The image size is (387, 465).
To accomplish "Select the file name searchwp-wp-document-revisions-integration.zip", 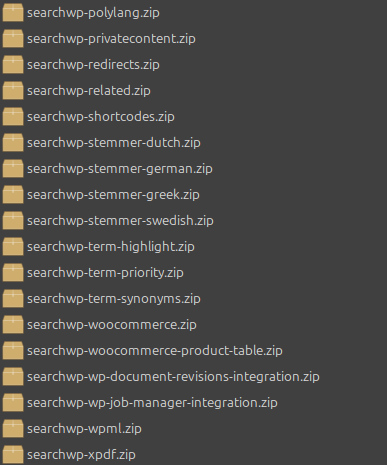I will click(x=173, y=377).
